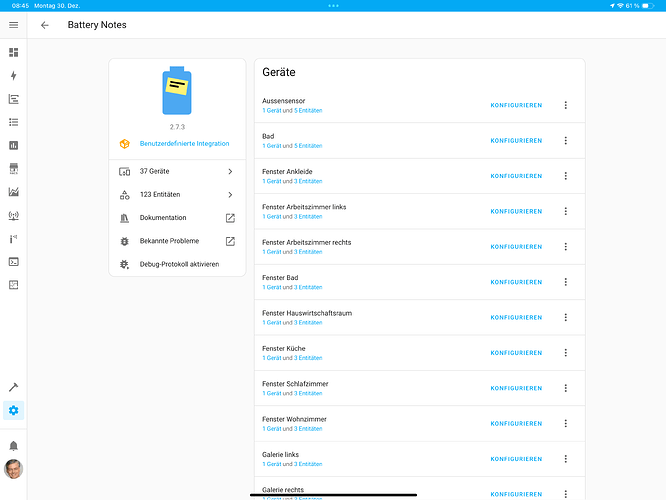Open developer tools hammer icon
The width and height of the screenshot is (666, 500).
tap(14, 387)
